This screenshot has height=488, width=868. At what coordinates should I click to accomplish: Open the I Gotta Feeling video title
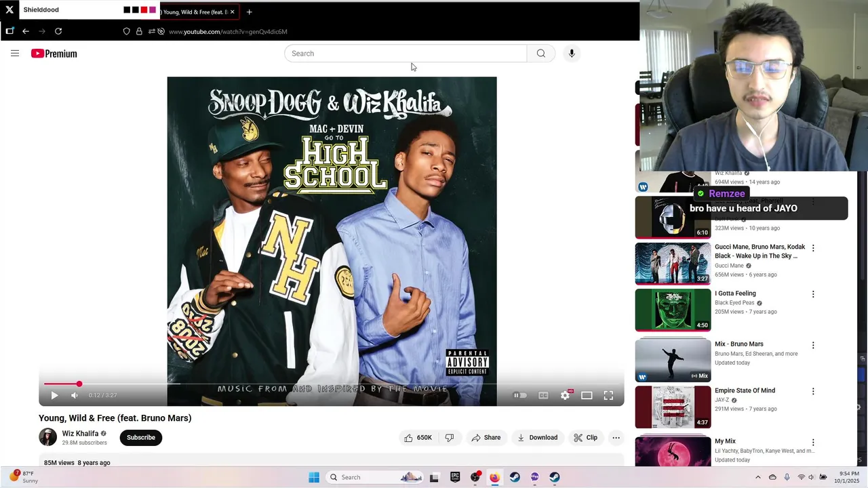coord(735,293)
